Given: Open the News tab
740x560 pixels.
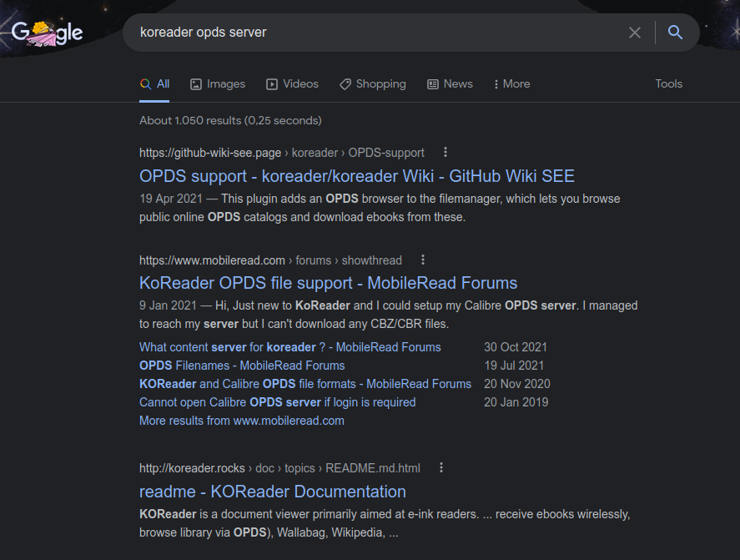Looking at the screenshot, I should pyautogui.click(x=450, y=84).
